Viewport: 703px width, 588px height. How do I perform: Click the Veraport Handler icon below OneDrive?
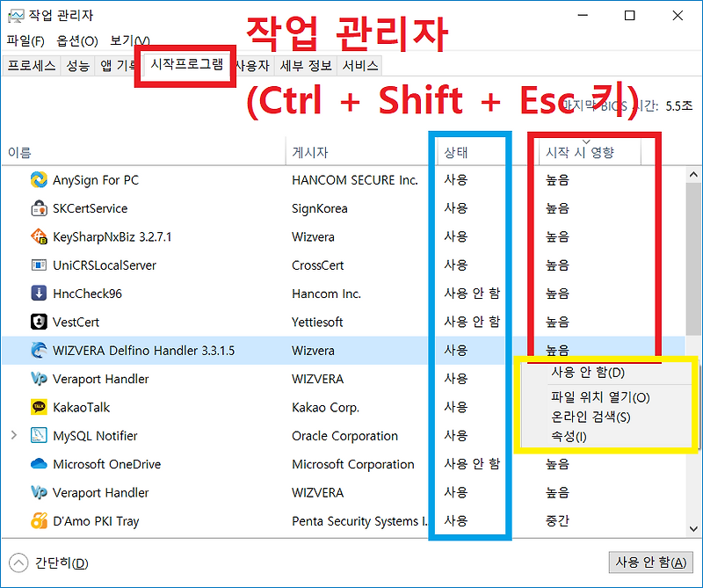(39, 492)
